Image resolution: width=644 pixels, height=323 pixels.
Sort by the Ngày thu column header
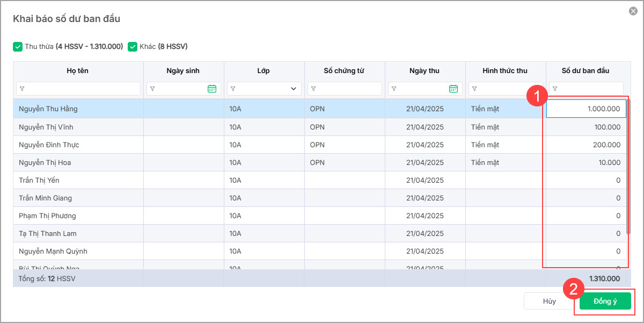tap(425, 71)
